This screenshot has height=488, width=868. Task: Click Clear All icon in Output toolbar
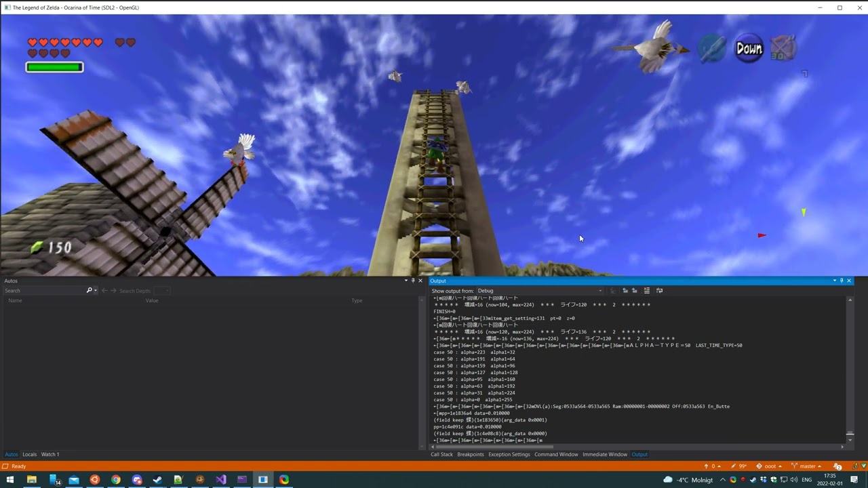[x=647, y=291]
